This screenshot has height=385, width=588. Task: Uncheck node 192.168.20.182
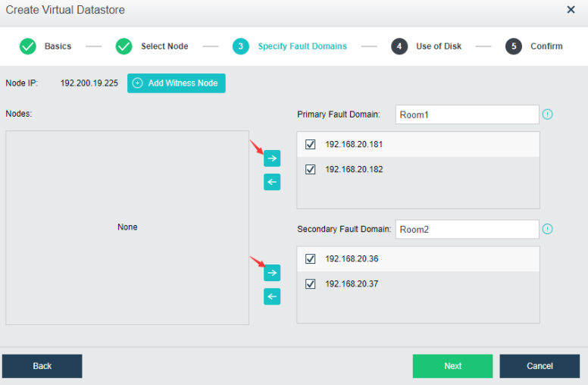311,170
